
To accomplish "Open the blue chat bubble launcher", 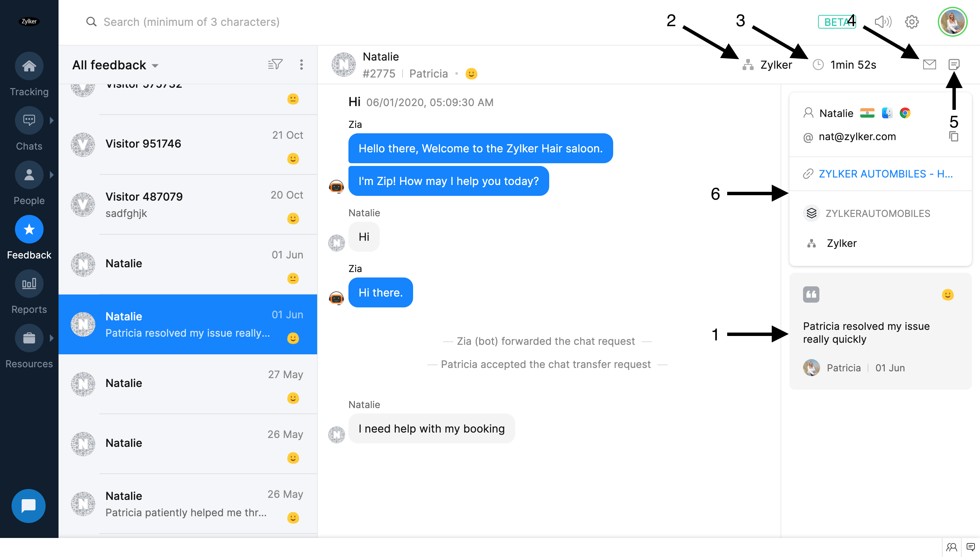I will tap(28, 506).
